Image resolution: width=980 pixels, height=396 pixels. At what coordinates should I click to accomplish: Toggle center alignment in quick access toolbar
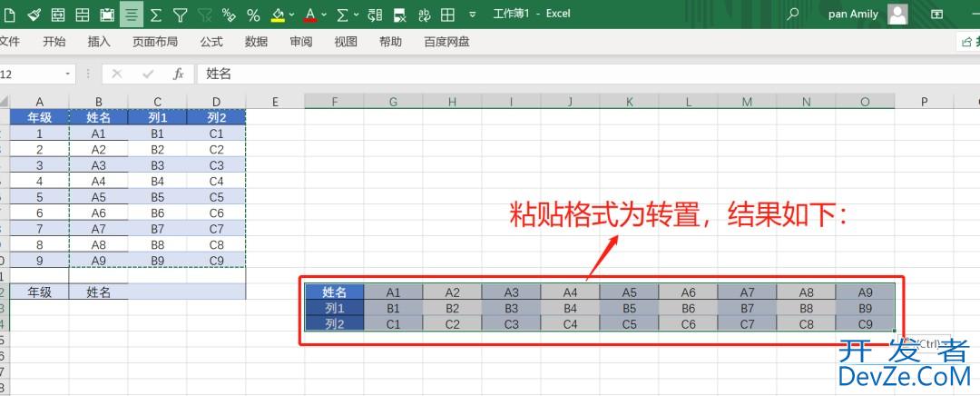132,15
